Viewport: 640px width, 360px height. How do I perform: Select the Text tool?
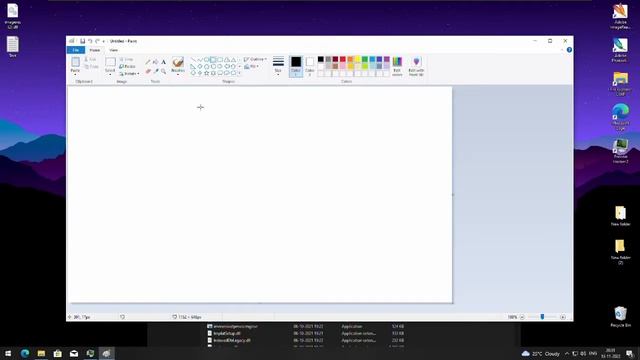coord(163,62)
